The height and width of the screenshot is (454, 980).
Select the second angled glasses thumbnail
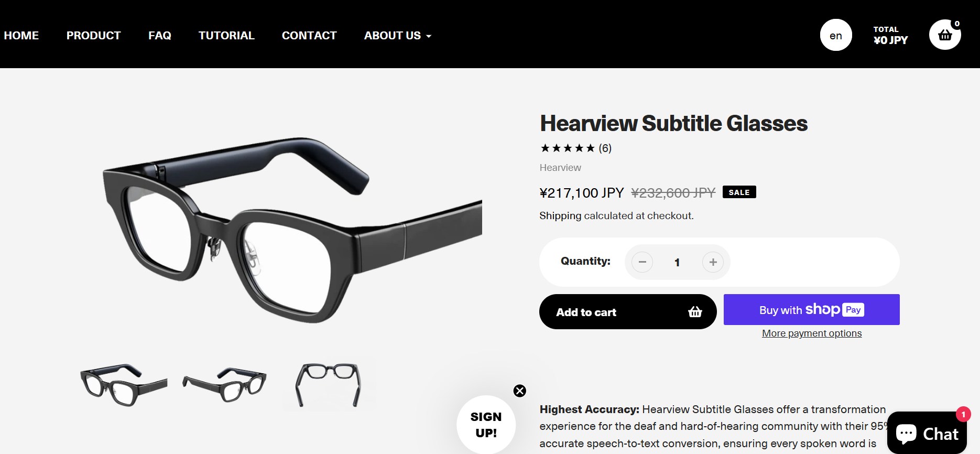(225, 385)
